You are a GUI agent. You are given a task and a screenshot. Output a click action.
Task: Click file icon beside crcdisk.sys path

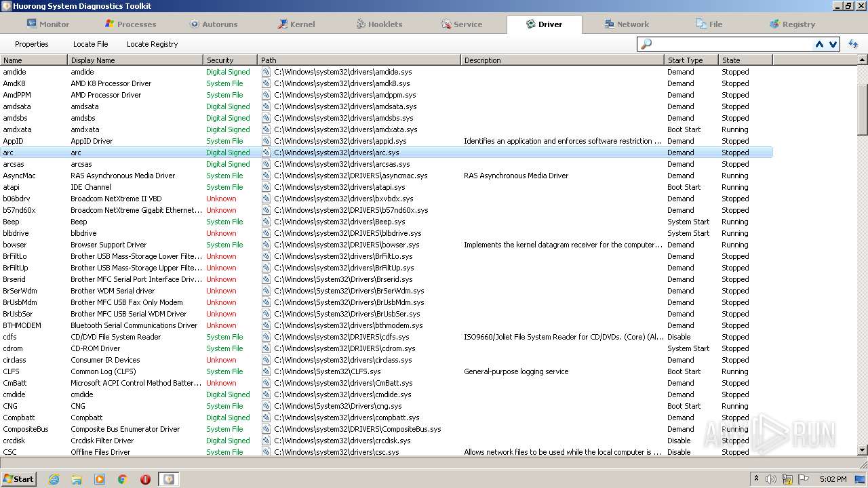coord(266,441)
